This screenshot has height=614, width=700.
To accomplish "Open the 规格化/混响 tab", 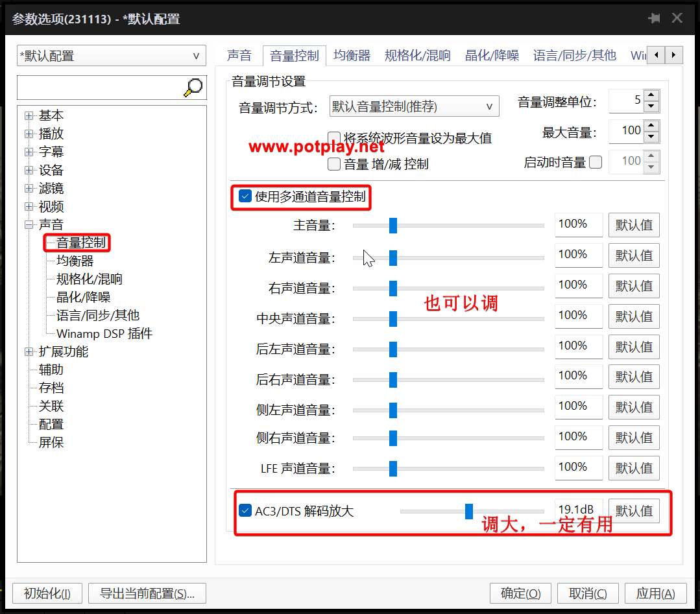I will (x=417, y=55).
